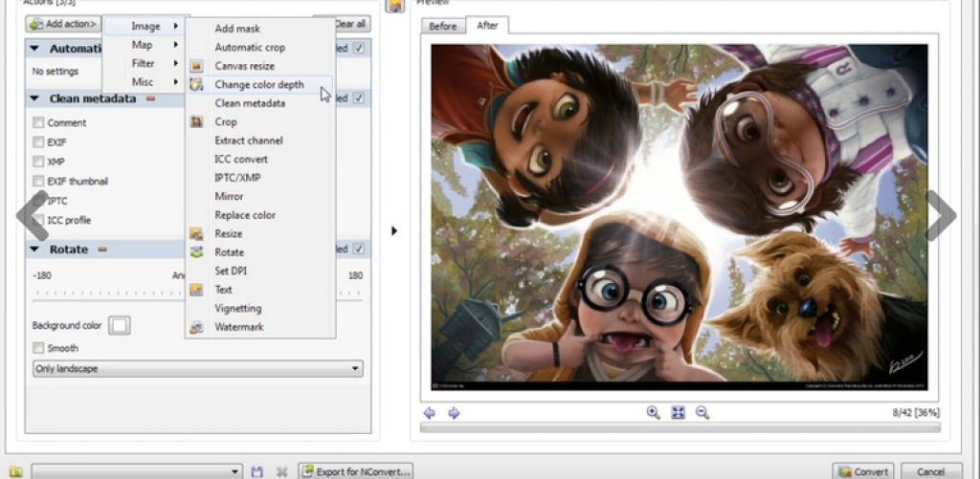Open the Only landscape dropdown

point(198,368)
